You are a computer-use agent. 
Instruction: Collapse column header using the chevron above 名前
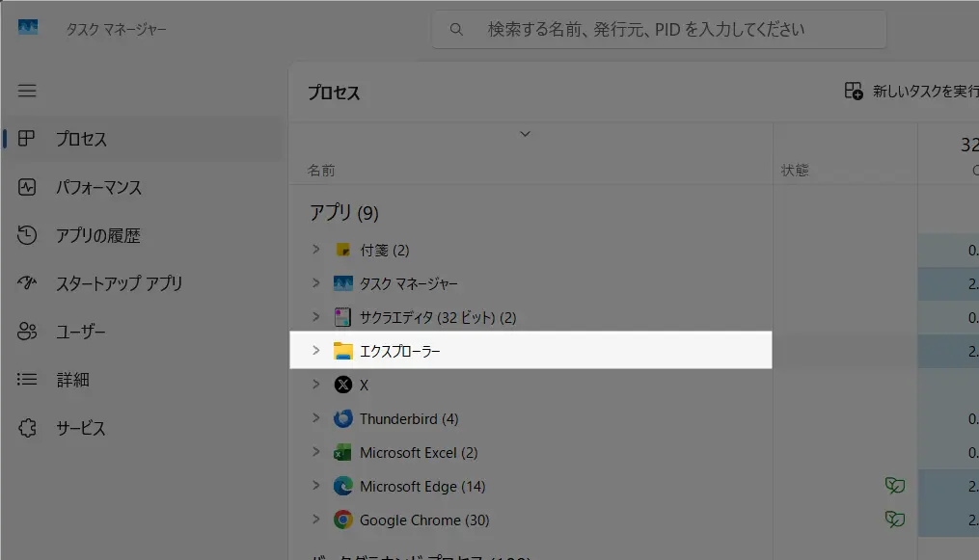tap(525, 134)
